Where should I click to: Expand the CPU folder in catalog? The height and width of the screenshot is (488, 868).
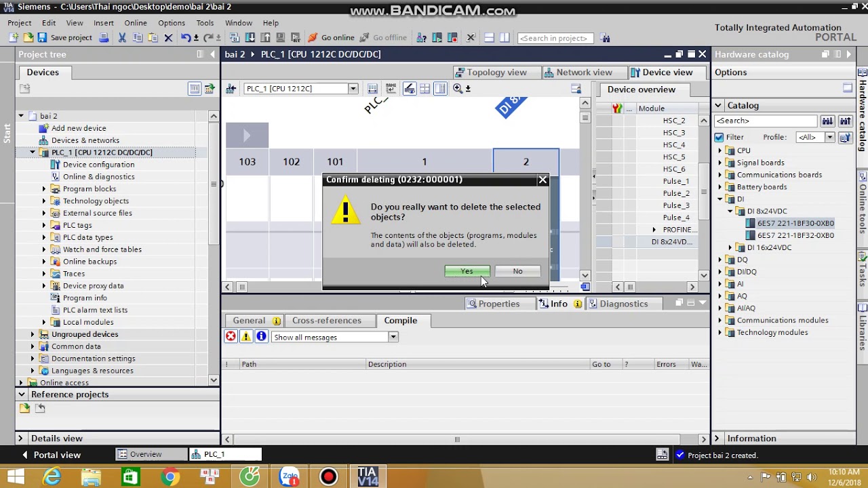click(x=720, y=150)
